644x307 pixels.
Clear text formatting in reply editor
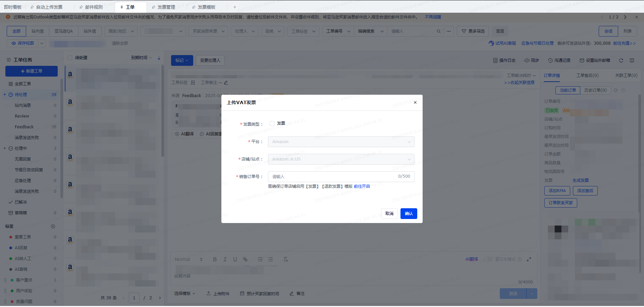285,259
